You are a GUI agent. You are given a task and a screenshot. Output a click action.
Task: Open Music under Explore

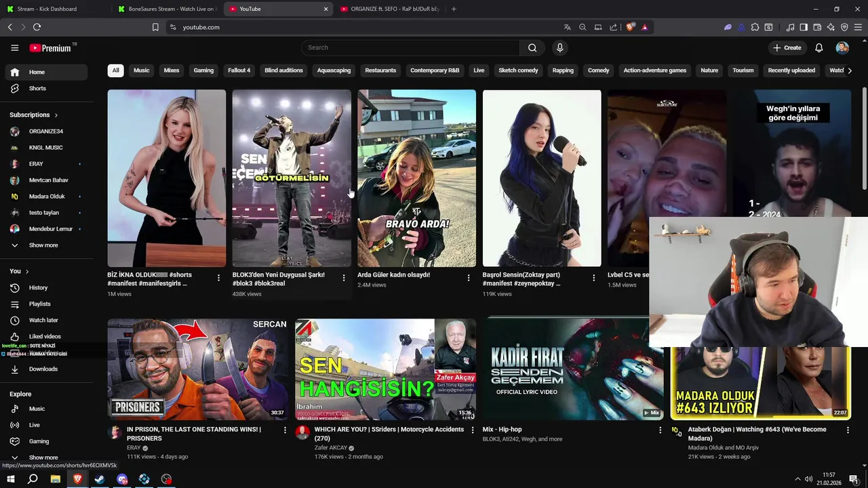[x=46, y=409]
